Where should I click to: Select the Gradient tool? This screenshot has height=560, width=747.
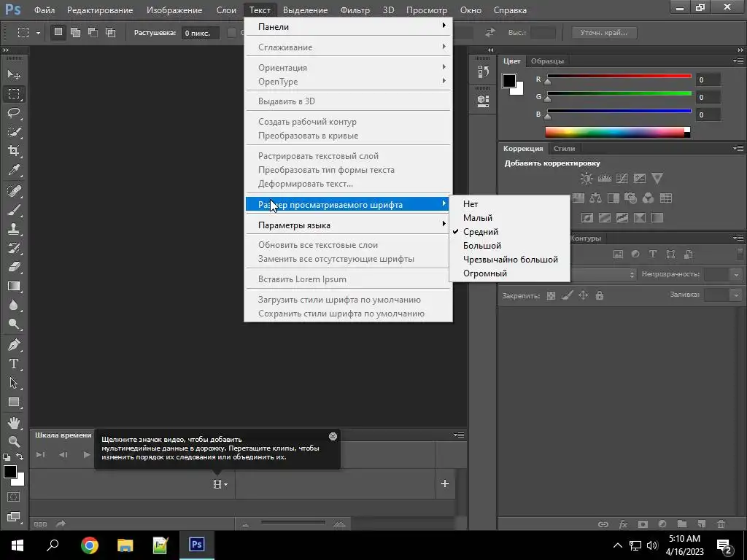[x=14, y=286]
